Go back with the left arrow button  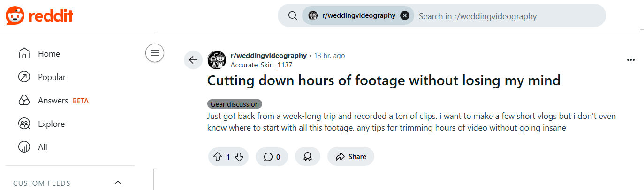pyautogui.click(x=193, y=60)
